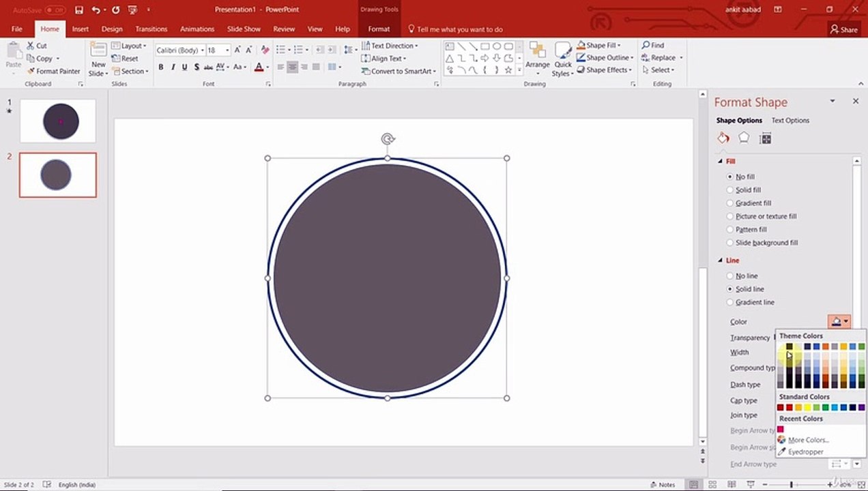Open the font size dropdown

[x=229, y=50]
